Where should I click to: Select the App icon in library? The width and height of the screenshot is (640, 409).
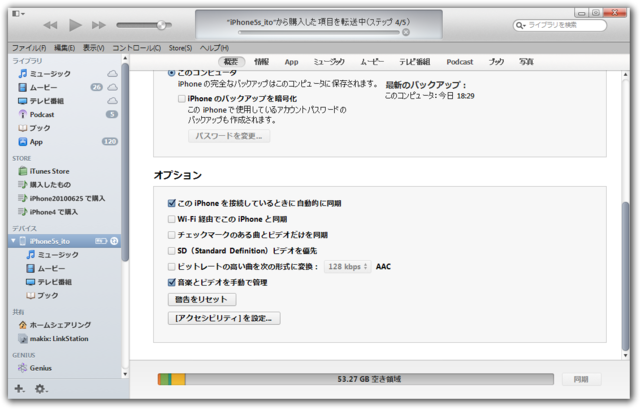(23, 142)
